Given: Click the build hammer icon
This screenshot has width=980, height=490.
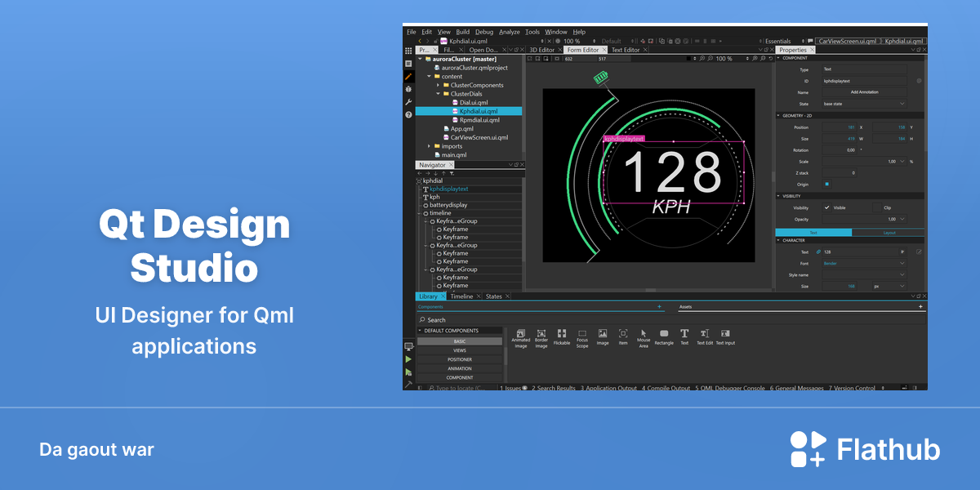Looking at the screenshot, I should click(408, 384).
